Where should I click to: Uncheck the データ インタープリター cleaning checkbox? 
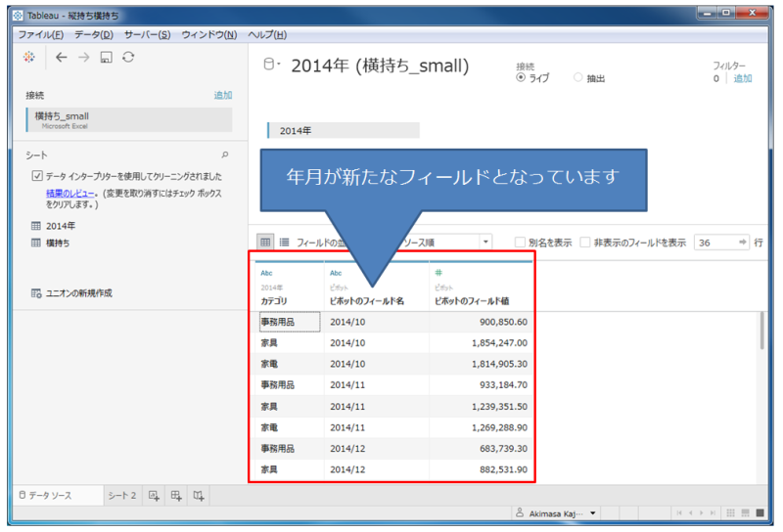coord(37,176)
